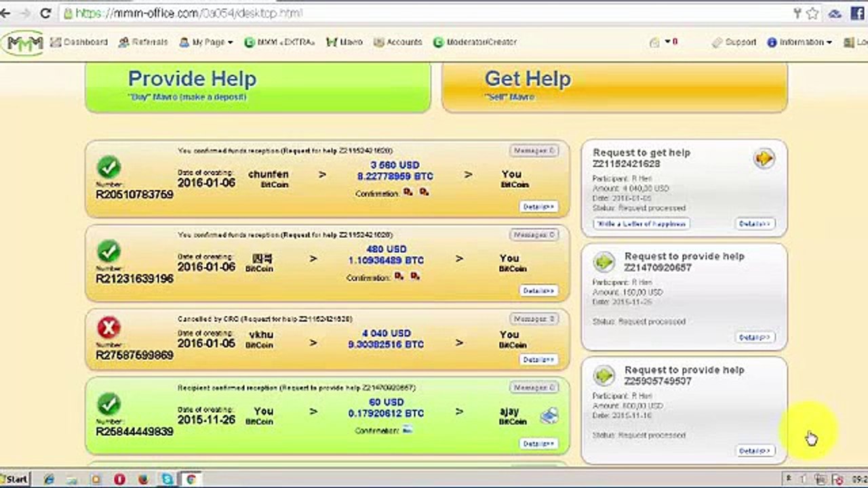868x488 pixels.
Task: Open the file explorer folder in the taskbar
Action: point(73,479)
